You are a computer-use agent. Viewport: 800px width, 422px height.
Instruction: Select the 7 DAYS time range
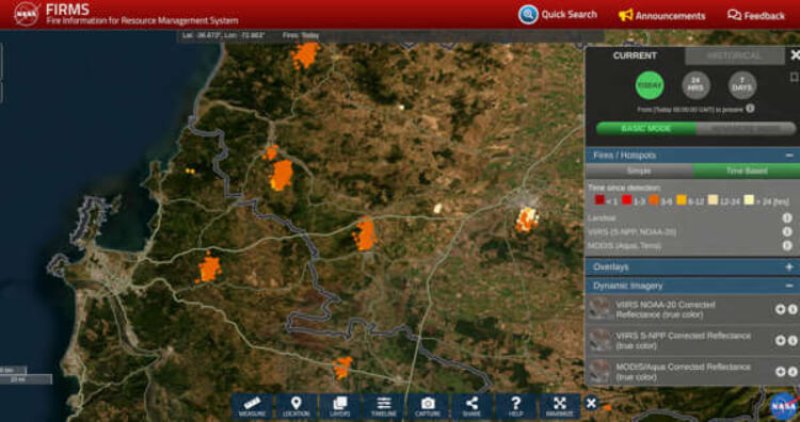[742, 85]
